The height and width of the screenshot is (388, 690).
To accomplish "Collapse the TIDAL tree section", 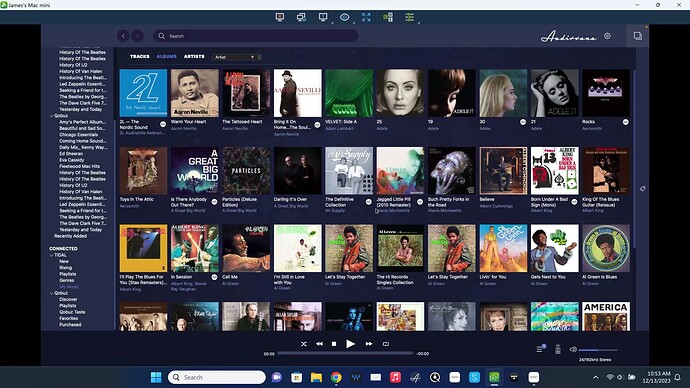I will point(52,255).
